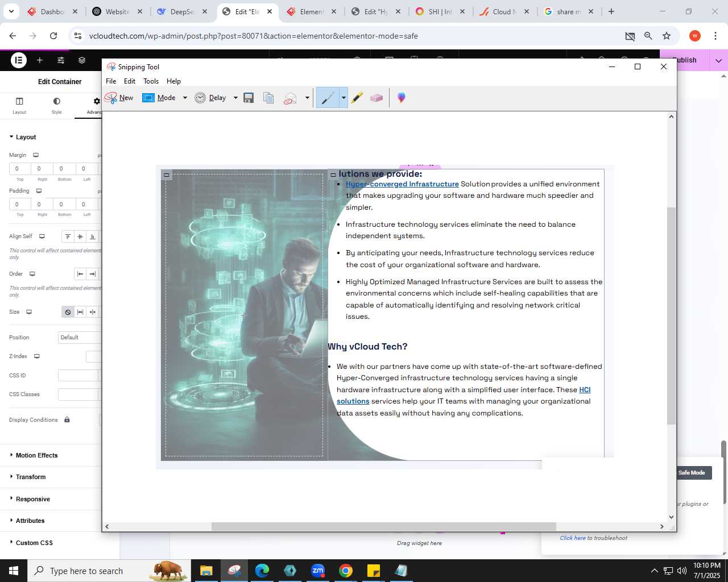The width and height of the screenshot is (728, 582).
Task: Open the Mode dropdown arrow
Action: click(185, 98)
